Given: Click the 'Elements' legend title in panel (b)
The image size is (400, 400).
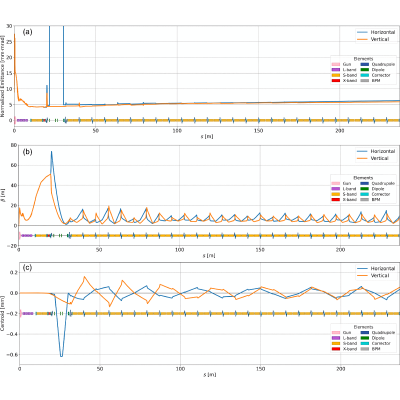Looking at the screenshot, I should point(363,178).
